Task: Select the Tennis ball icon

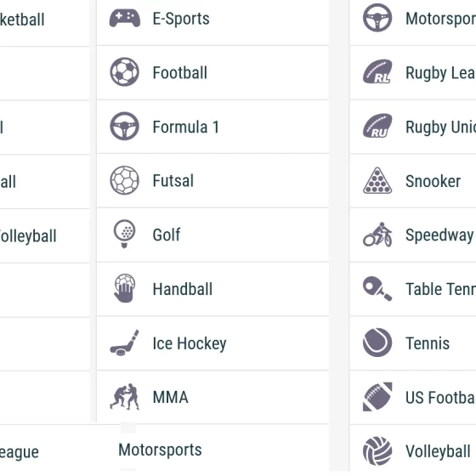Action: (x=377, y=343)
